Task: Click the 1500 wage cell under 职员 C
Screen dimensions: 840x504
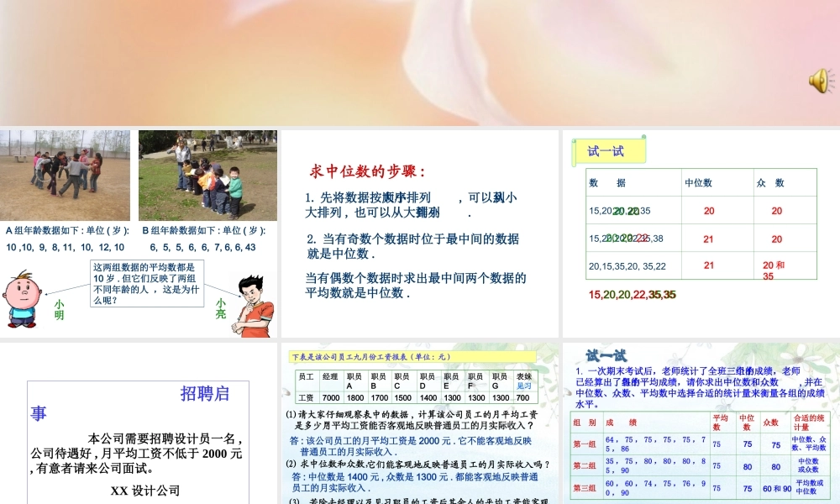Action: (x=403, y=397)
